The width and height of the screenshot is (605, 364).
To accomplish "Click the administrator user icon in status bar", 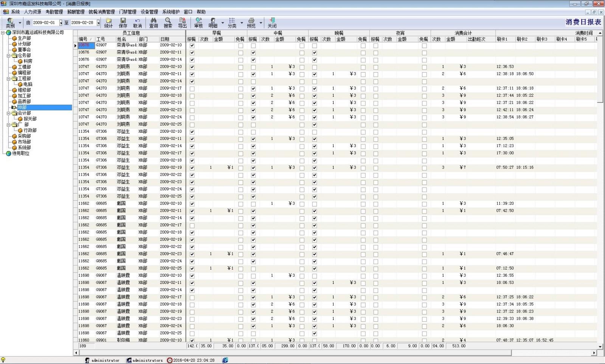I will point(87,360).
